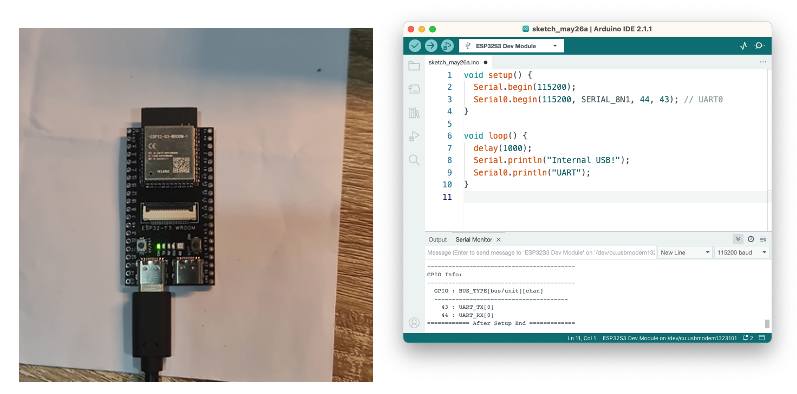
Task: Close the Serial Monitor tab
Action: (x=499, y=239)
